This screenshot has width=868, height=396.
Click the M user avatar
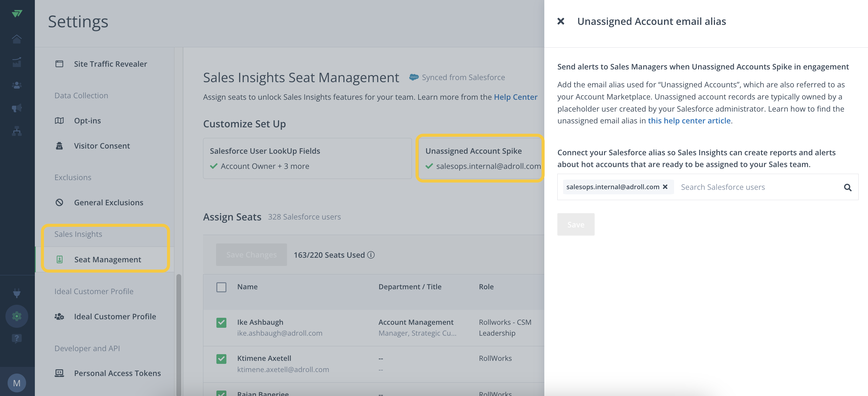tap(17, 383)
